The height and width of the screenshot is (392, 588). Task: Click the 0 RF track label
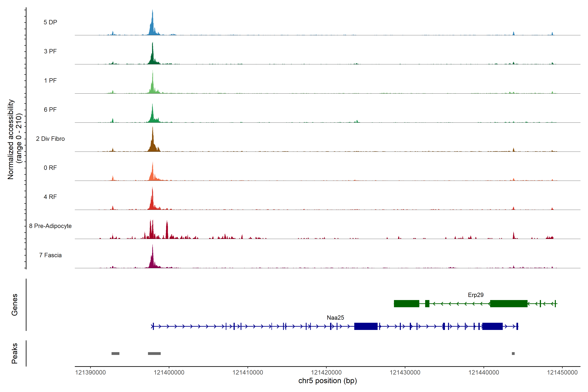click(x=50, y=168)
